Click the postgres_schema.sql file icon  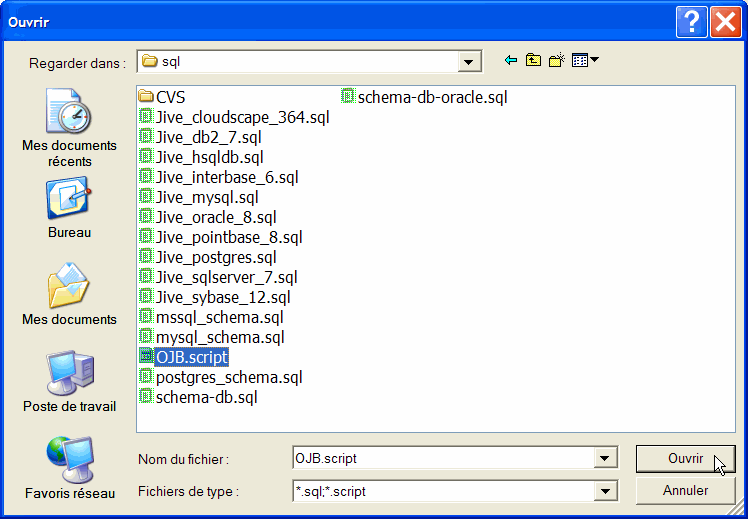tap(145, 377)
